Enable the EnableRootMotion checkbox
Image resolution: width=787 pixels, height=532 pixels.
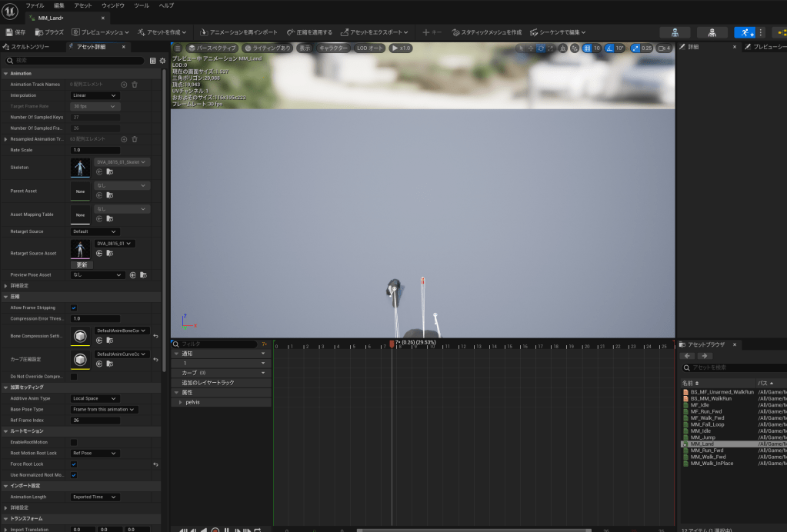[x=74, y=442]
